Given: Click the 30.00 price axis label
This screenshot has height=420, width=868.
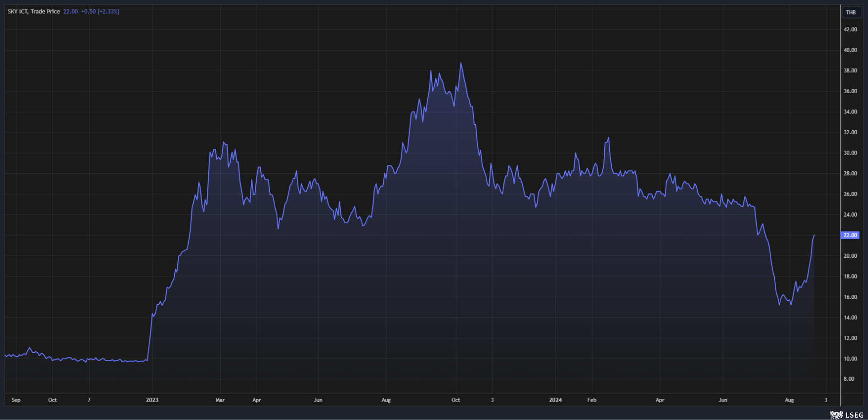Looking at the screenshot, I should 850,153.
